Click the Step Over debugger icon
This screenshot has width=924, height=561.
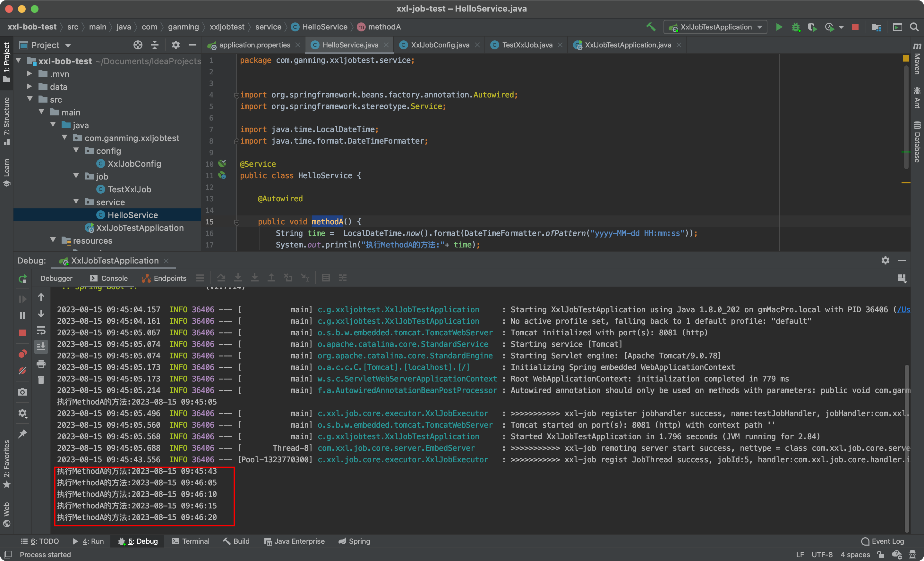click(221, 278)
